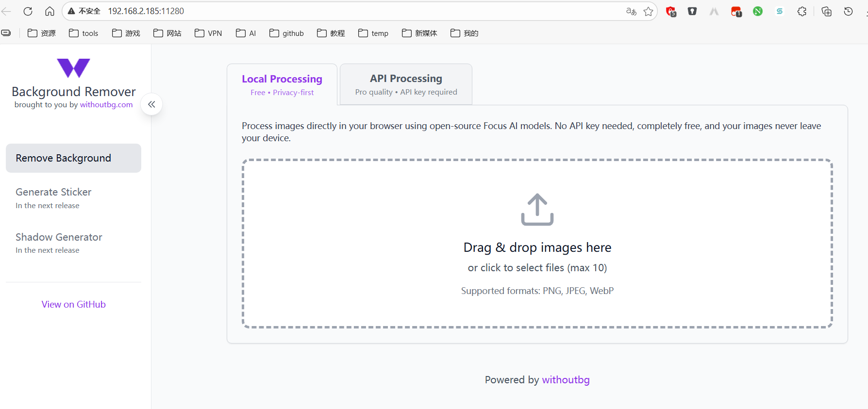Viewport: 868px width, 409px height.
Task: Select Remove Background in the sidebar
Action: [73, 158]
